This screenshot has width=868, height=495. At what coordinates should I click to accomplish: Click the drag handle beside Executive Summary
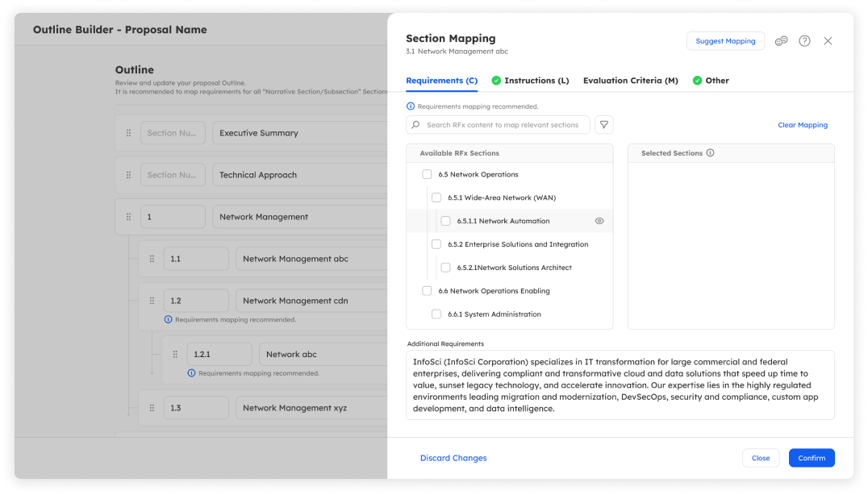(x=128, y=133)
